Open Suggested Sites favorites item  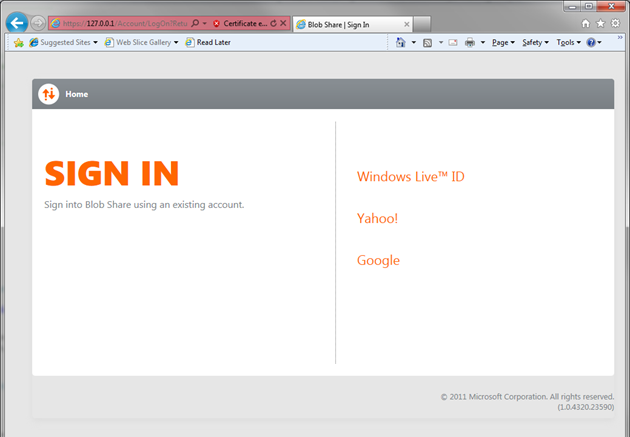click(60, 42)
